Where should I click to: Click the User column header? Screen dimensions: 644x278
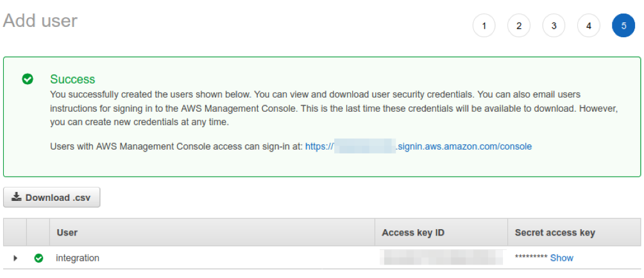click(x=67, y=232)
